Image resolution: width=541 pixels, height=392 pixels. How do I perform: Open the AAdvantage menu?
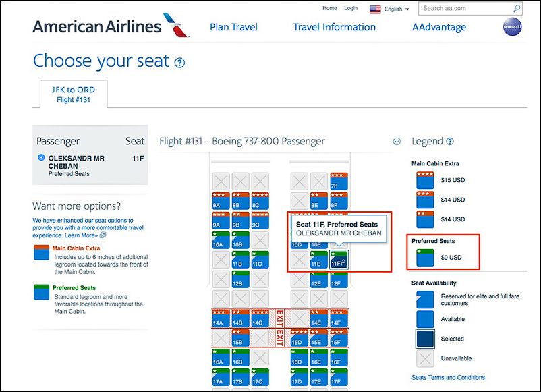(x=439, y=27)
